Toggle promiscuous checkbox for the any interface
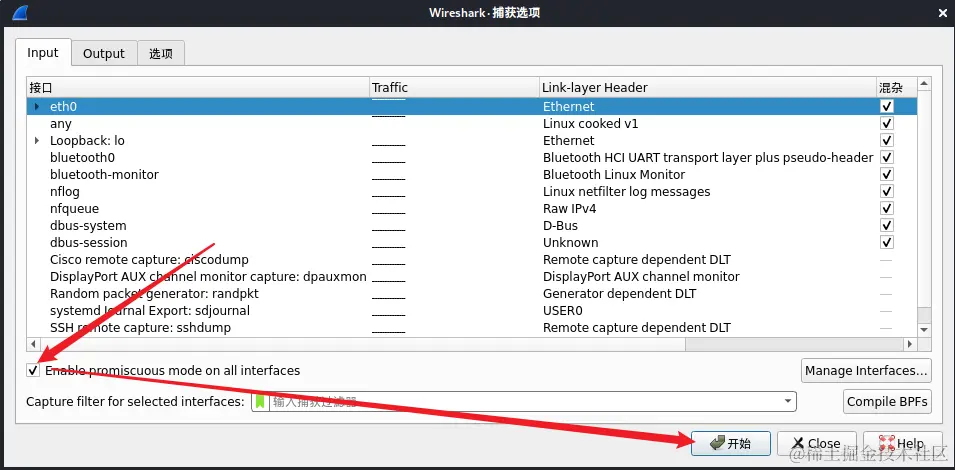The height and width of the screenshot is (470, 955). [887, 123]
